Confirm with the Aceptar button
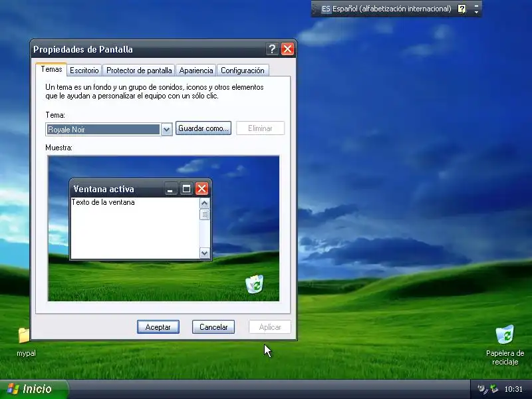Image resolution: width=532 pixels, height=399 pixels. tap(158, 327)
